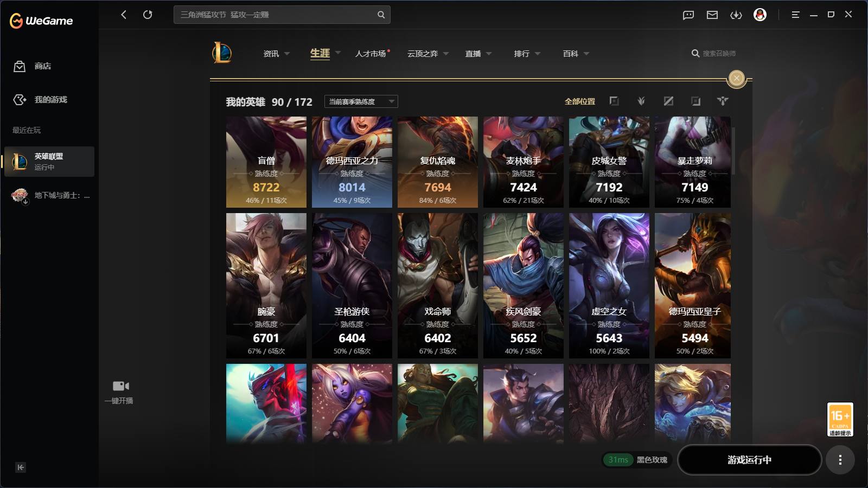
Task: Filter heroes by mid lane icon
Action: pos(668,101)
